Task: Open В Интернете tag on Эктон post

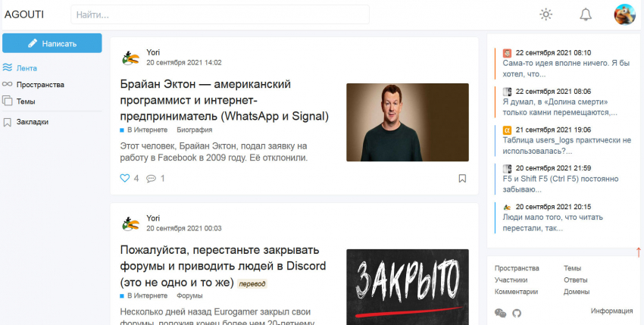Action: 147,130
